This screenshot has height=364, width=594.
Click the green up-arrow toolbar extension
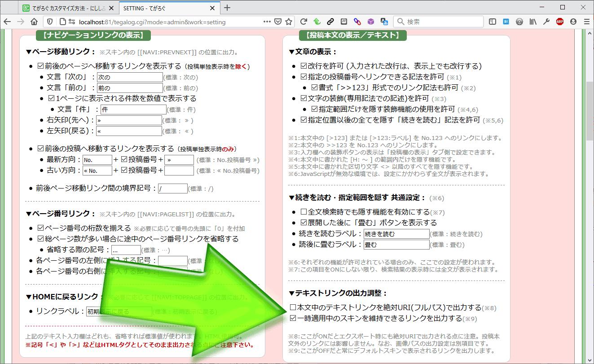pos(317,22)
